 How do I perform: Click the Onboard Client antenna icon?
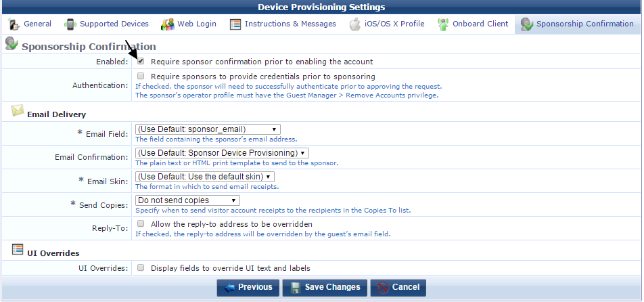442,24
